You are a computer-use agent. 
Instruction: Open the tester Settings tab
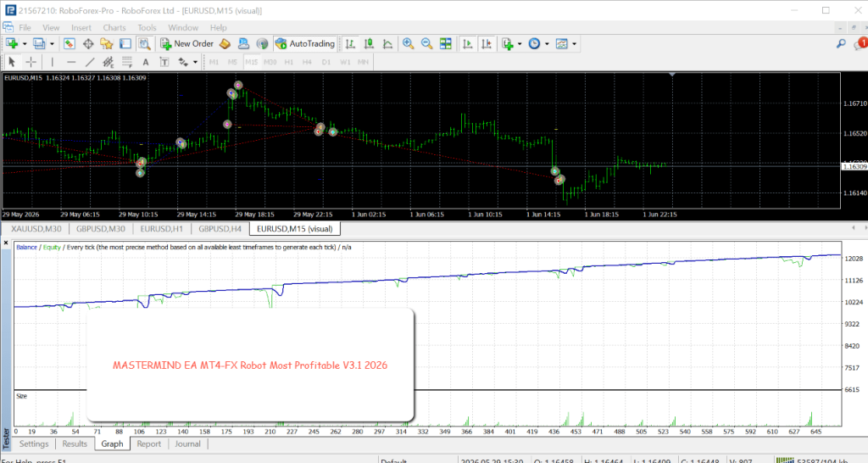coord(34,443)
